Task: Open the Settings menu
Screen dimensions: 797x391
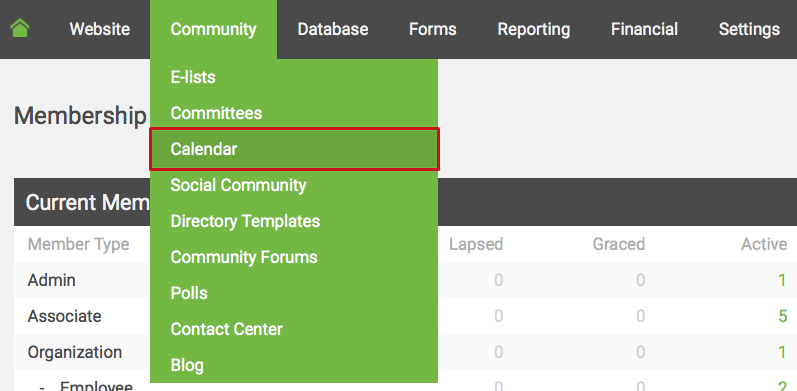Action: (749, 29)
